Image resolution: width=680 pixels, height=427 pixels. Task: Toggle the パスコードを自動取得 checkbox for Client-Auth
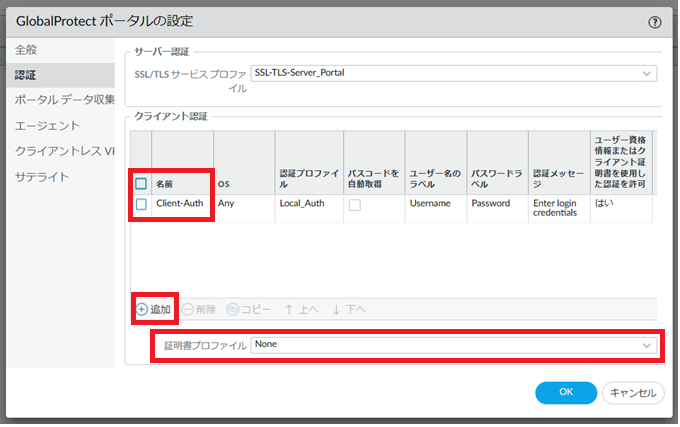point(355,205)
